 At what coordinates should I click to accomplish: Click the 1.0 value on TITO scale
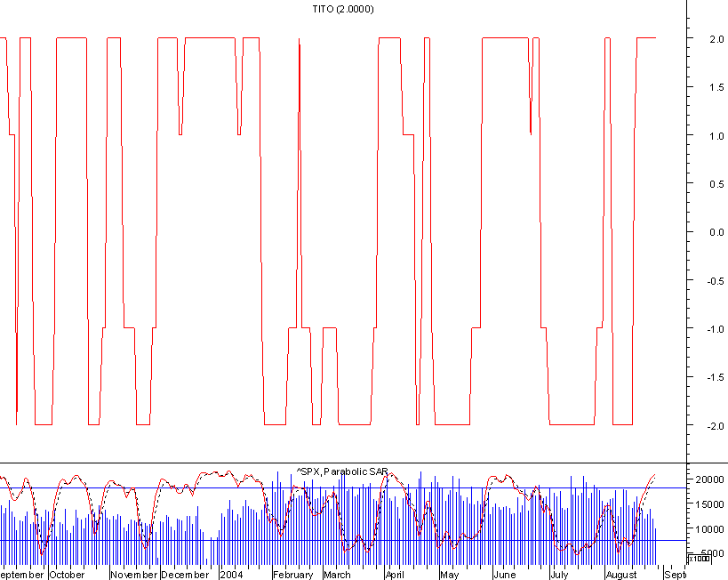(716, 136)
